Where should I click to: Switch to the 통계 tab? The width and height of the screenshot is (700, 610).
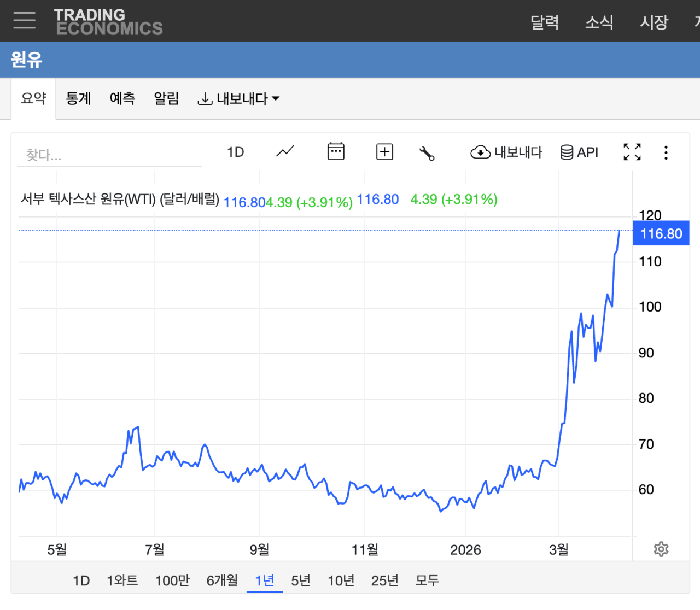[78, 98]
